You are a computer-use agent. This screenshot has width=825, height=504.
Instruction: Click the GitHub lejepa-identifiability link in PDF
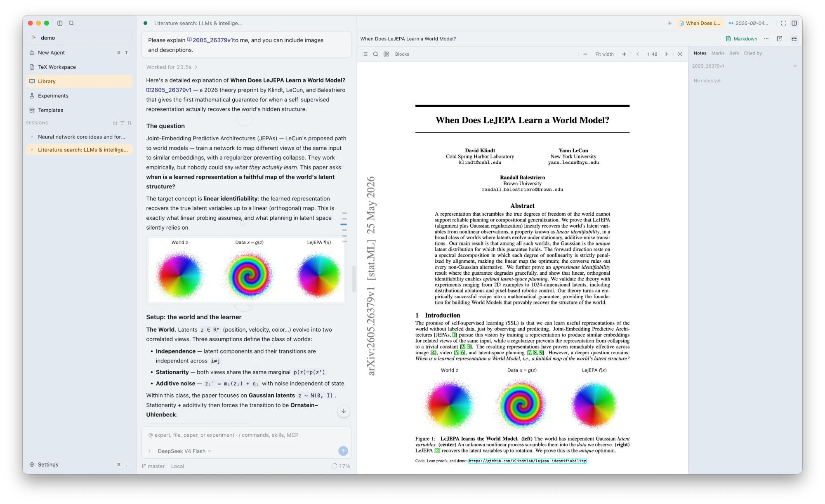click(527, 461)
